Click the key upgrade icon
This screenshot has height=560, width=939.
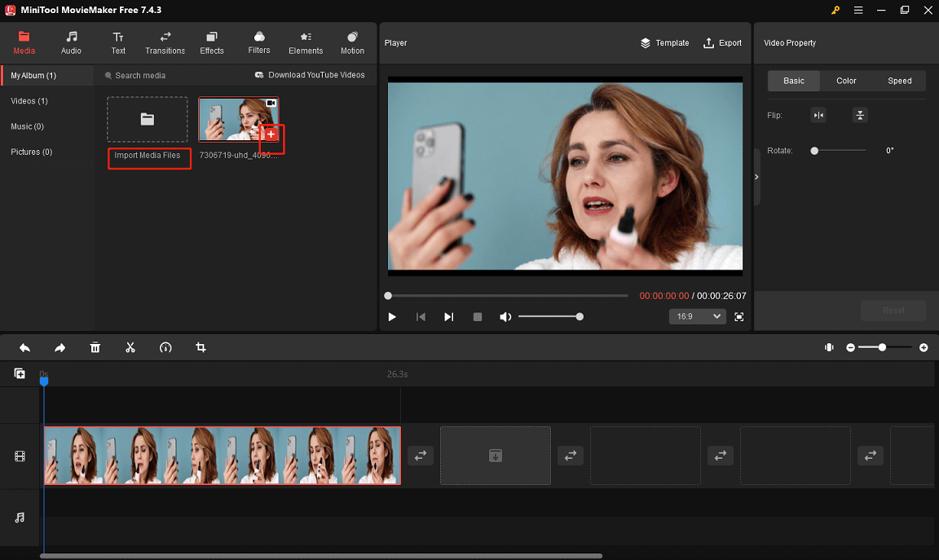tap(835, 10)
